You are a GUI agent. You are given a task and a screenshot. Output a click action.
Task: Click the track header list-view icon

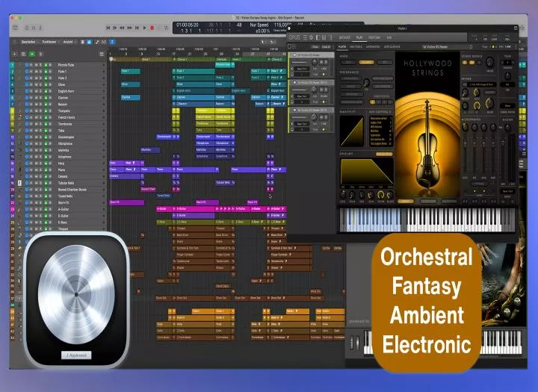point(101,55)
